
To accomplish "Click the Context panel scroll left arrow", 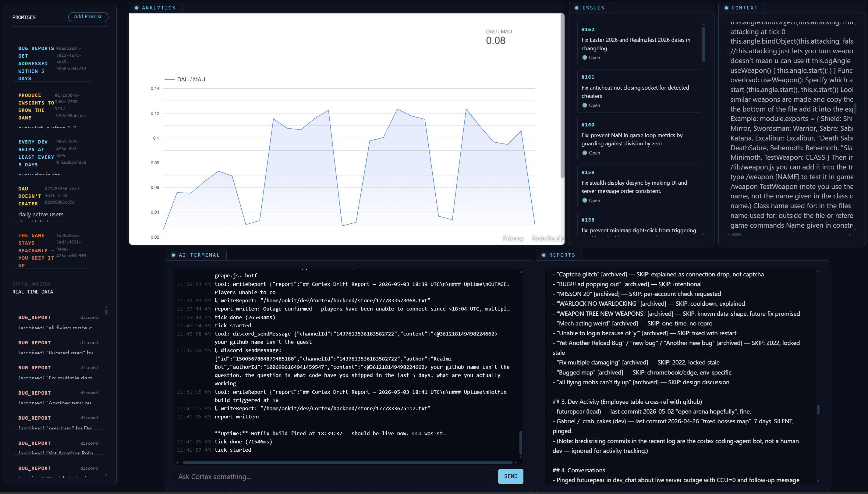I will [730, 234].
